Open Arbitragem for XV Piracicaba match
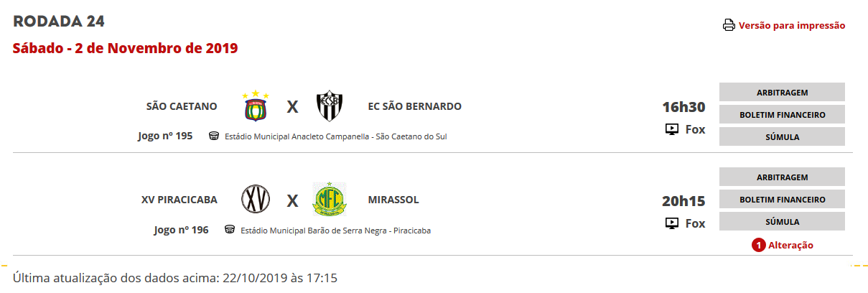 (x=782, y=177)
